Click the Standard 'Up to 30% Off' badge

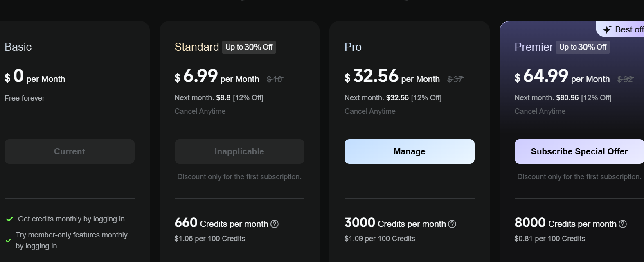pyautogui.click(x=249, y=47)
